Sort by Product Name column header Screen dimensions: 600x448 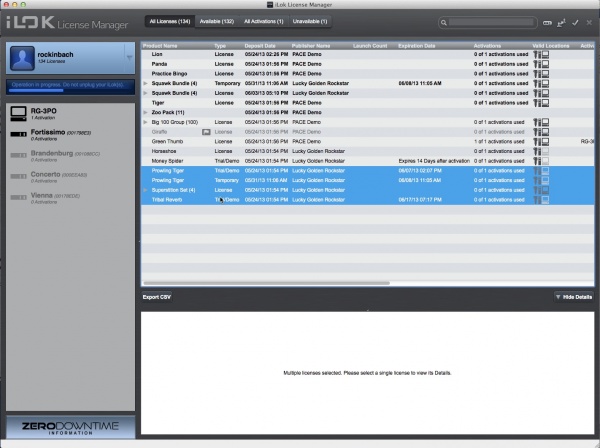click(160, 46)
